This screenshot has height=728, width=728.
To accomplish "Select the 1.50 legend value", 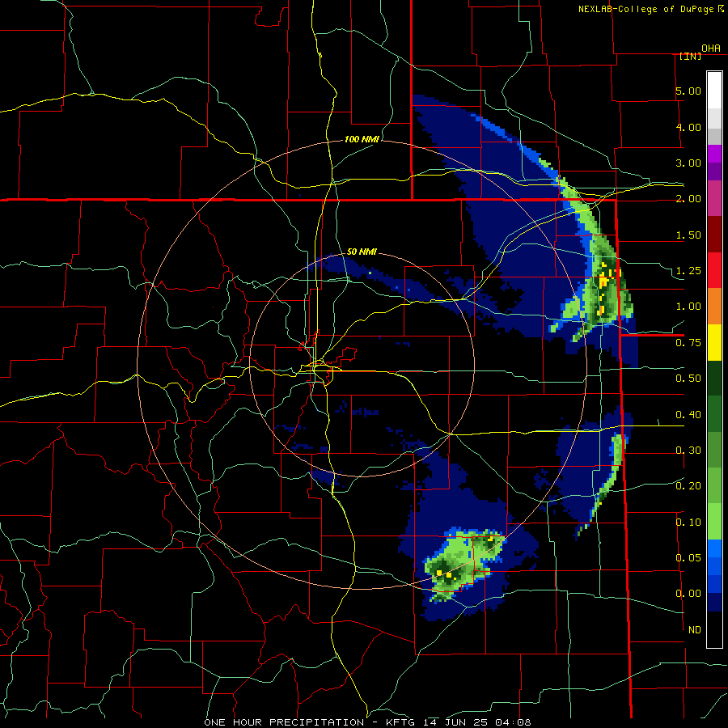I will [x=688, y=235].
